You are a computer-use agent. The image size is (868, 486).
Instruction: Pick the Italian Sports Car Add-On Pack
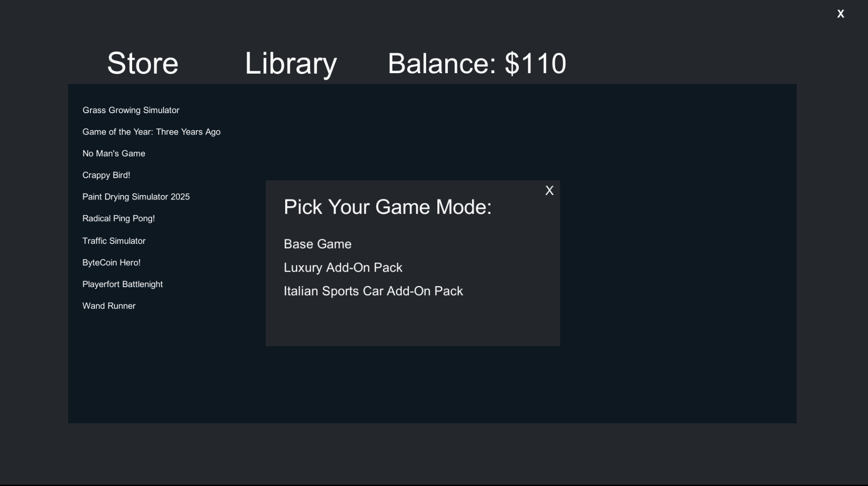click(x=373, y=291)
